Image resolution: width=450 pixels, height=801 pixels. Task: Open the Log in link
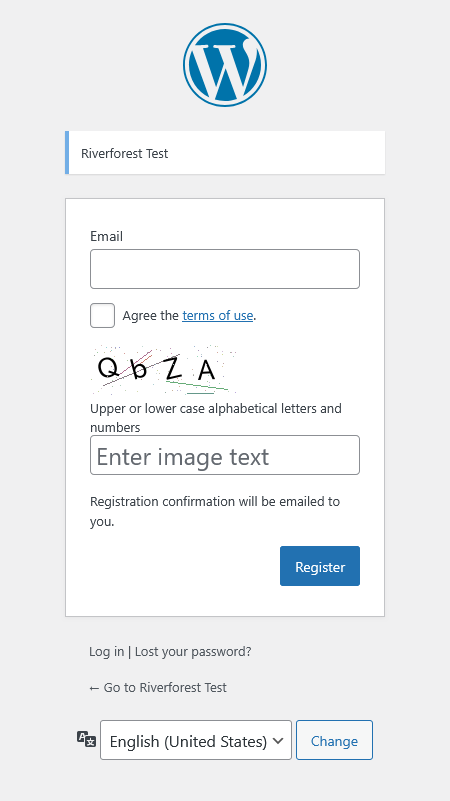tap(106, 651)
